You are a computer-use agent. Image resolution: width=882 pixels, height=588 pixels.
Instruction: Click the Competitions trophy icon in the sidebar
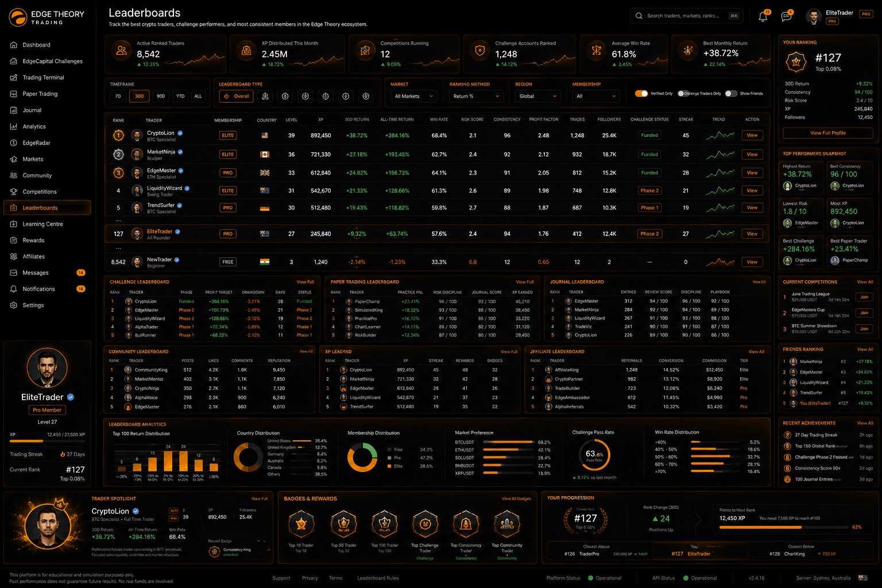tap(14, 192)
